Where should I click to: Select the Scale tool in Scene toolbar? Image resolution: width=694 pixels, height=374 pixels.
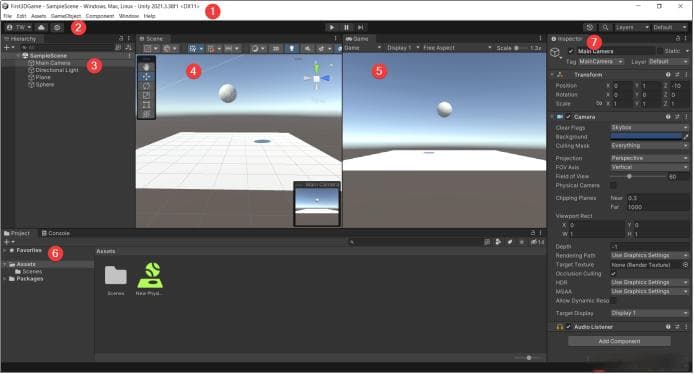[x=146, y=95]
